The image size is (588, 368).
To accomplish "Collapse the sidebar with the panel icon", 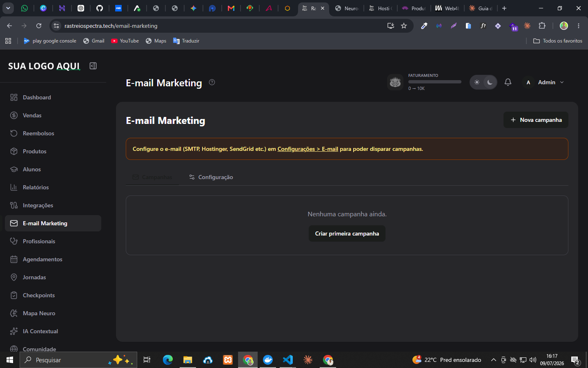I will [93, 66].
